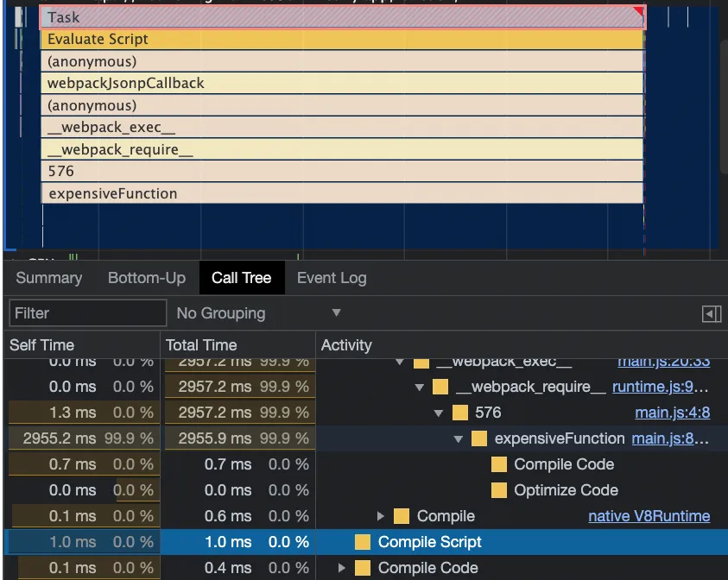Click the red long-task warning triangle
This screenshot has height=580, width=728.
640,10
